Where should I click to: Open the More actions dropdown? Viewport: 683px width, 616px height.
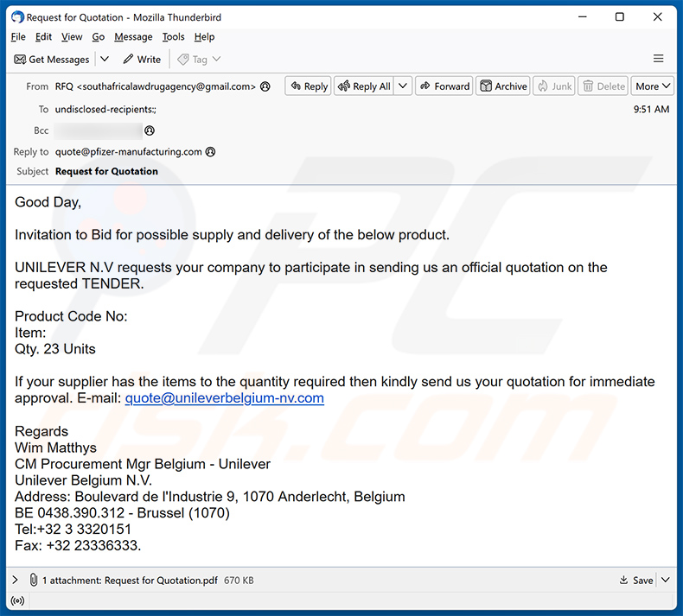pyautogui.click(x=653, y=86)
